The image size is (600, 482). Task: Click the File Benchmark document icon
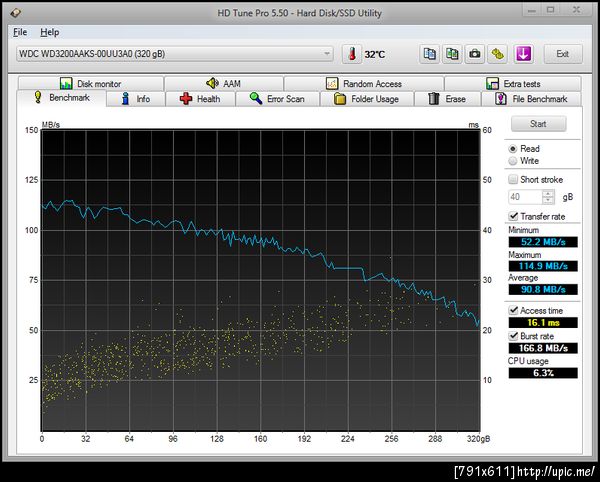[x=501, y=99]
